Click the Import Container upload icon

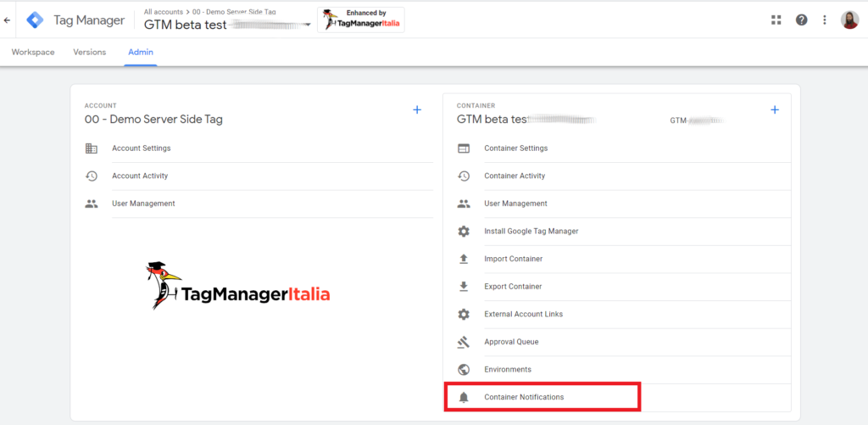(464, 259)
